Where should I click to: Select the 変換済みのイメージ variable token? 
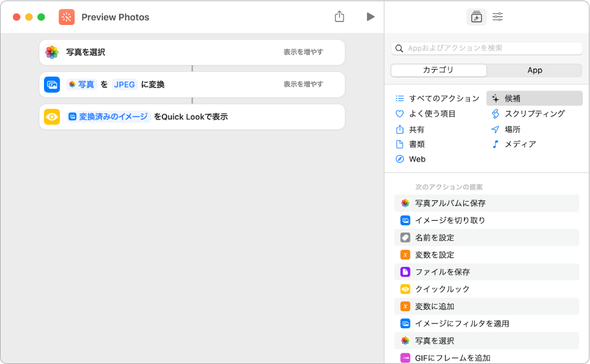tap(109, 117)
